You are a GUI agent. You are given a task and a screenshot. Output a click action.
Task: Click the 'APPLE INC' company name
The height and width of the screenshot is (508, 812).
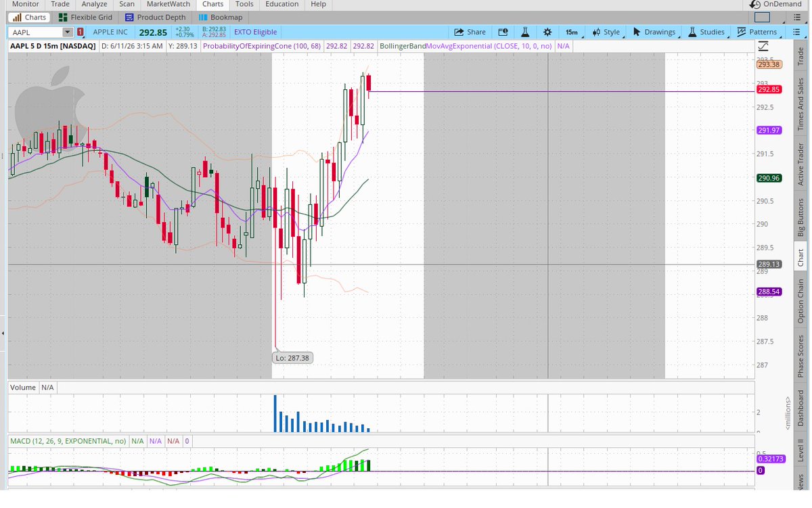[x=110, y=32]
